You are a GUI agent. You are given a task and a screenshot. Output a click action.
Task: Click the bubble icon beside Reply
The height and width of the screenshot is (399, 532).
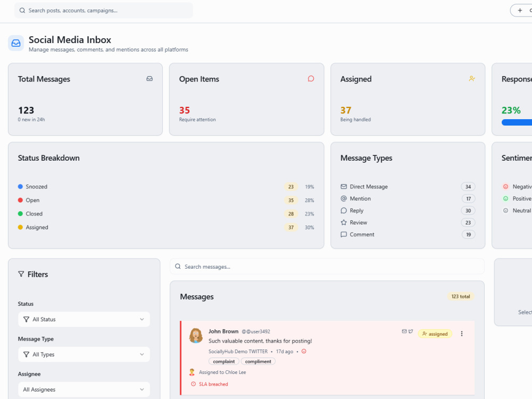344,210
